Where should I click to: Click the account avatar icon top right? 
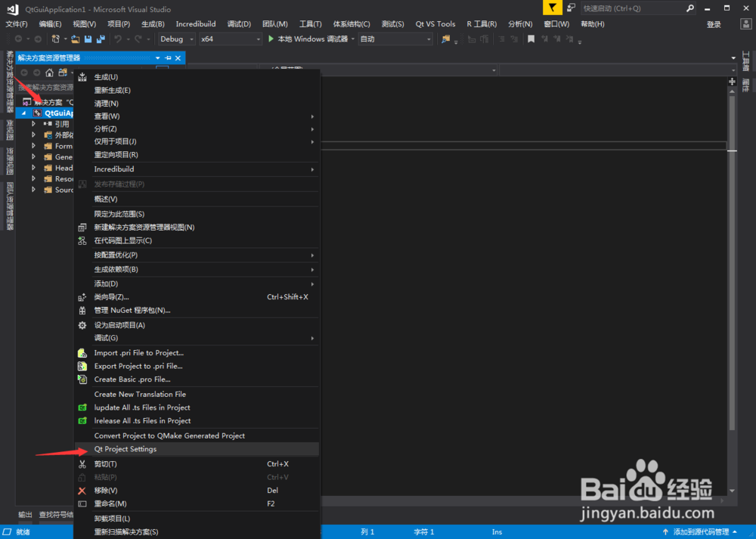tap(745, 23)
